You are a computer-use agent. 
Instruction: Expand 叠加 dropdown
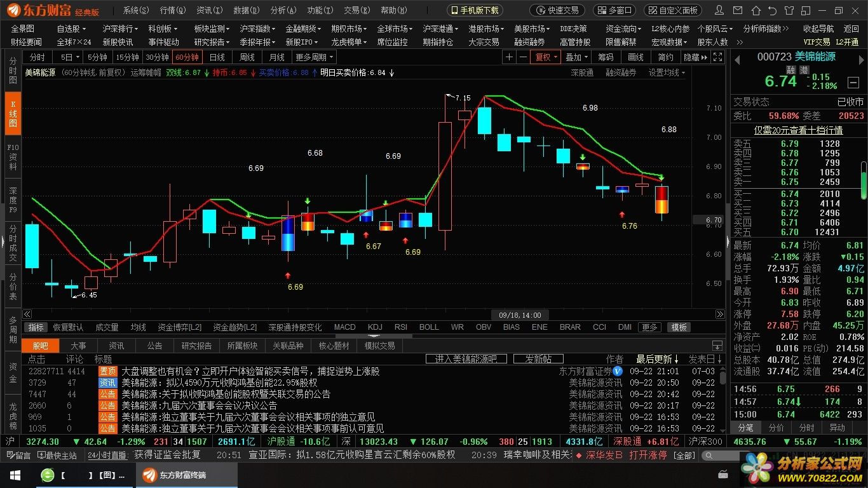(x=576, y=57)
